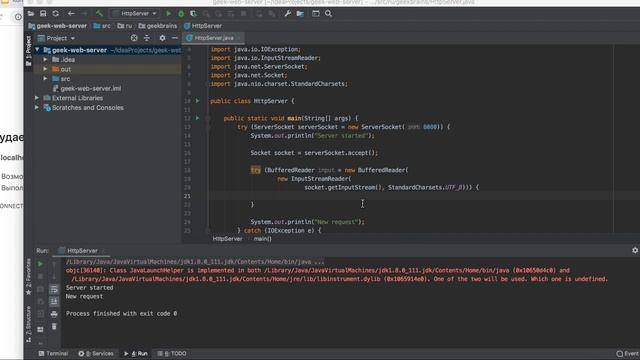The width and height of the screenshot is (640, 360).
Task: Click the Print icon in Run console
Action: [x=54, y=314]
